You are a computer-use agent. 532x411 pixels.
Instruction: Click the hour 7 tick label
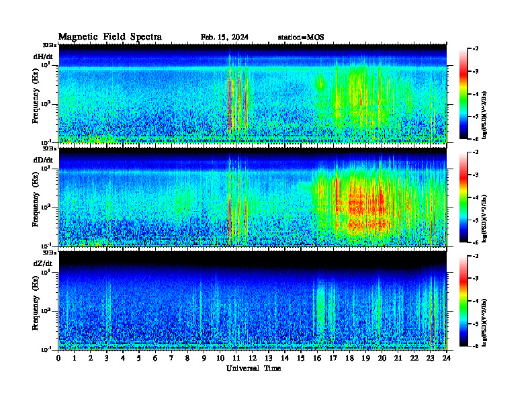171,358
